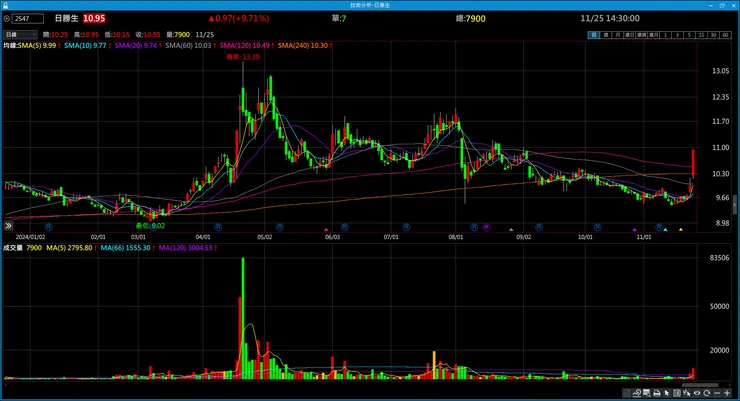Click the Y-axis cursor tool icon
740x401 pixels.
pyautogui.click(x=687, y=393)
